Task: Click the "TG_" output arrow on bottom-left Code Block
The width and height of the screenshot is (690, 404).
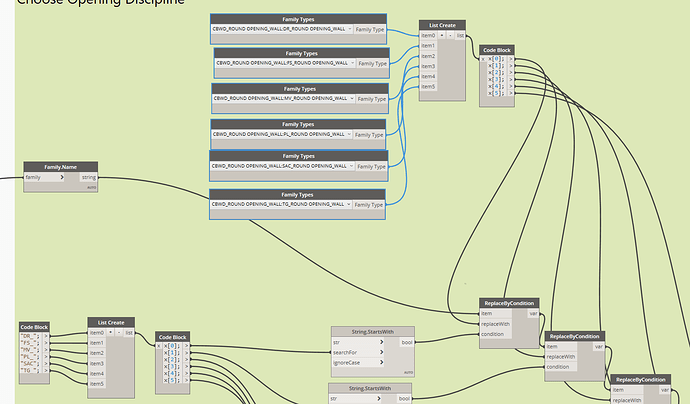Action: pyautogui.click(x=46, y=371)
